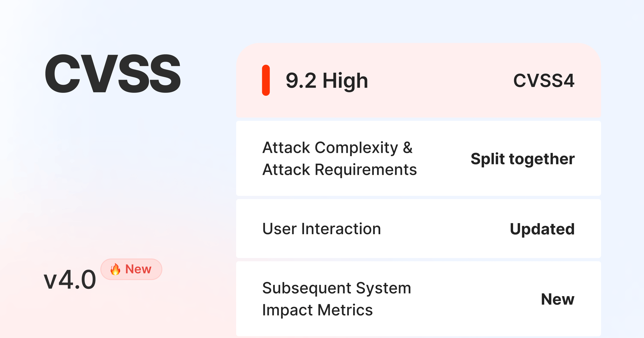Open the Attack Complexity metric text
This screenshot has height=338, width=644.
coord(330,148)
